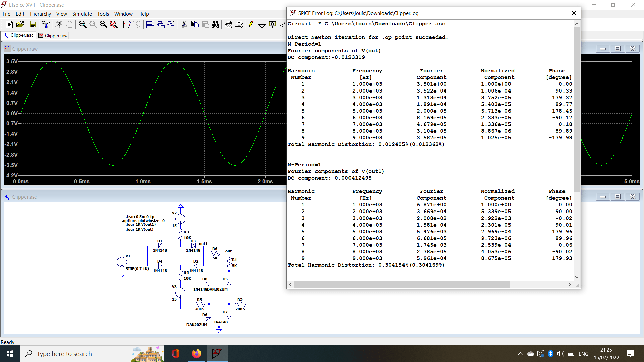Select the Pan magnifier icon
644x362 pixels.
pos(93,24)
